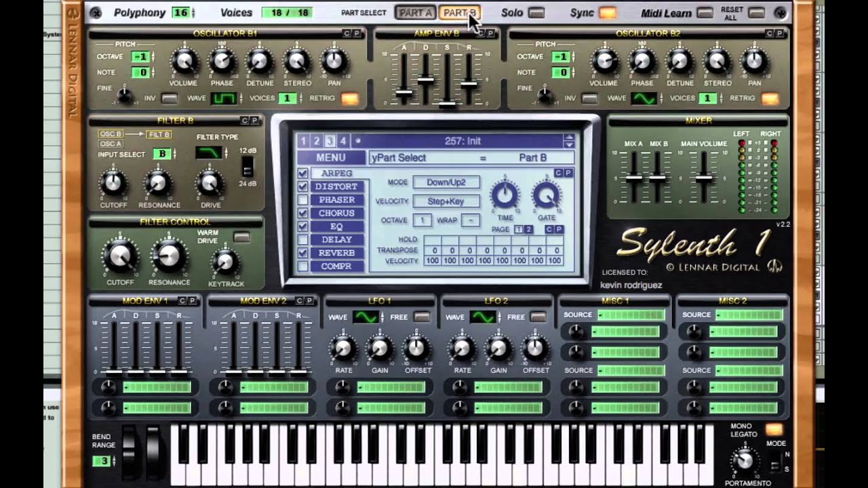
Task: Click the Mixer Main Volume slider
Action: pos(705,177)
